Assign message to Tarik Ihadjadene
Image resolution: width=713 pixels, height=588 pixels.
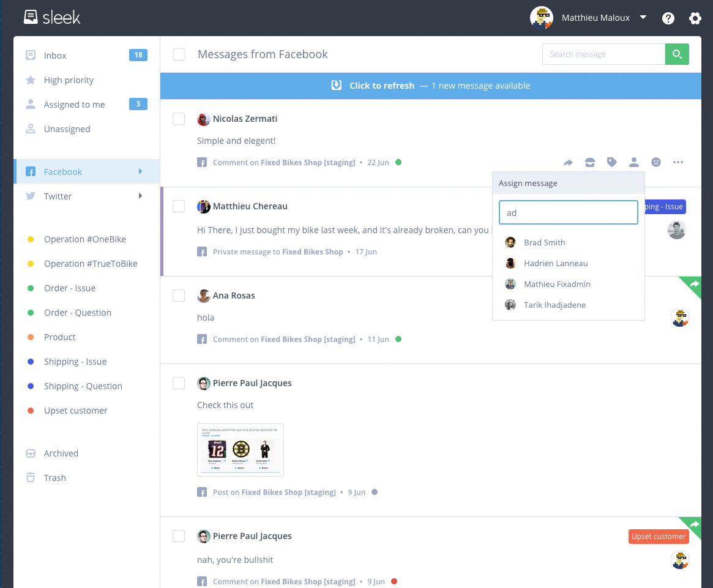[x=569, y=305]
